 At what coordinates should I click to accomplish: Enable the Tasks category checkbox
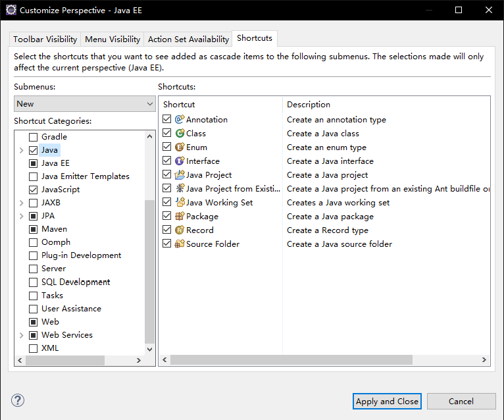pos(33,296)
